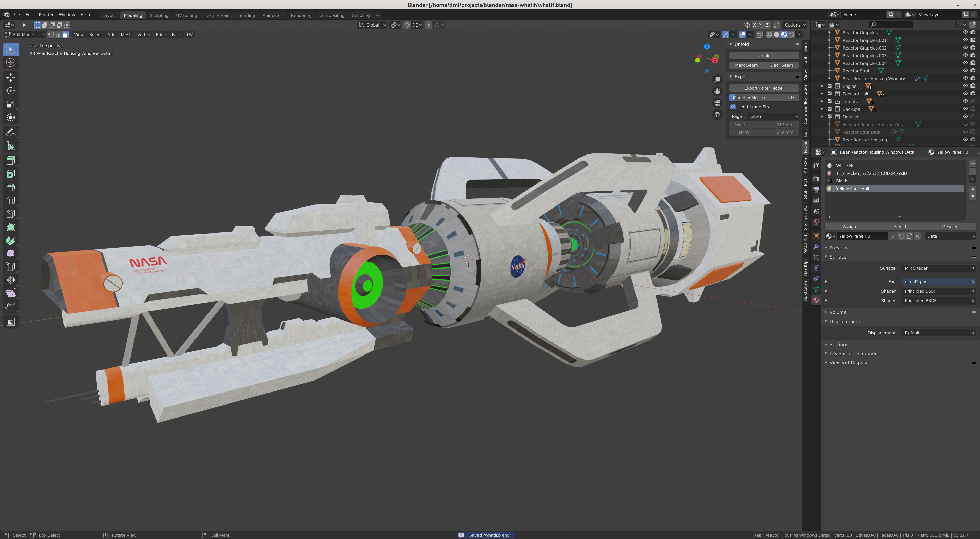This screenshot has width=980, height=539.
Task: Click Deselect material button
Action: coord(951,227)
